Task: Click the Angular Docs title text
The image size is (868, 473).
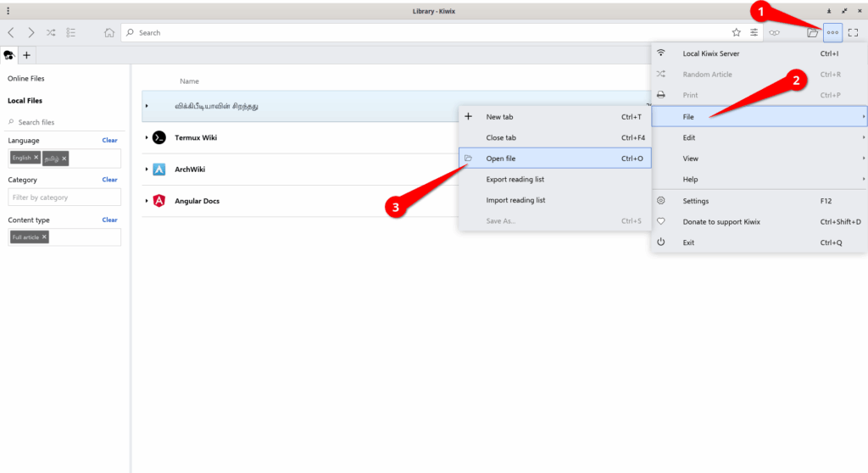Action: pyautogui.click(x=197, y=201)
